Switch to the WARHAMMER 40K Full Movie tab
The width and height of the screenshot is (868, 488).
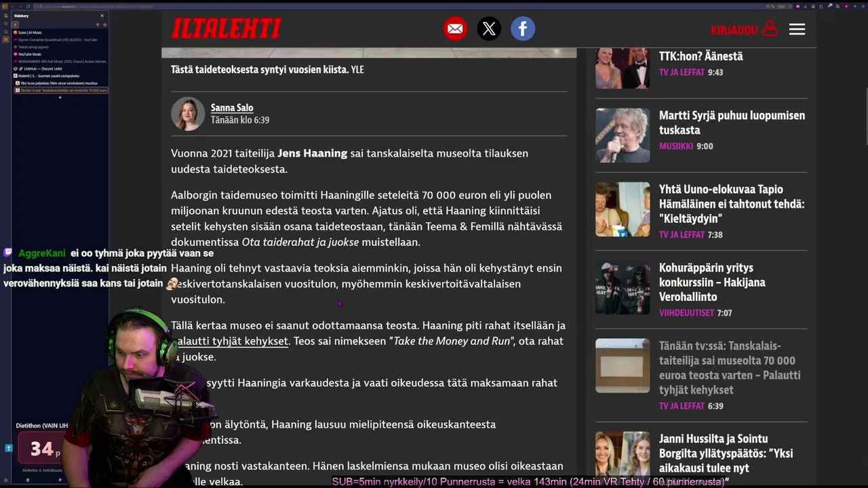coord(60,62)
